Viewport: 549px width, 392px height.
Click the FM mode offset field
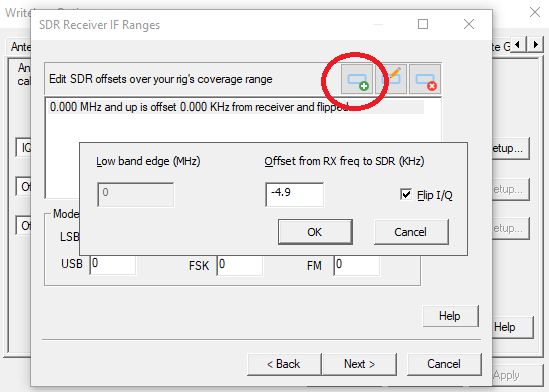tap(356, 265)
